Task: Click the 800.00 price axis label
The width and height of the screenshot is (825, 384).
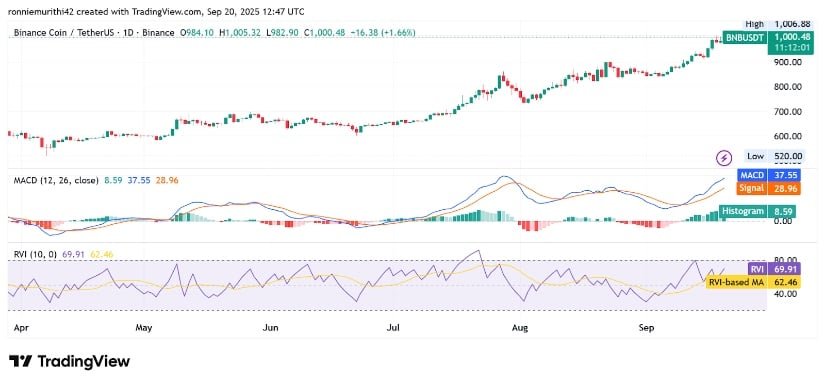Action: pyautogui.click(x=787, y=87)
